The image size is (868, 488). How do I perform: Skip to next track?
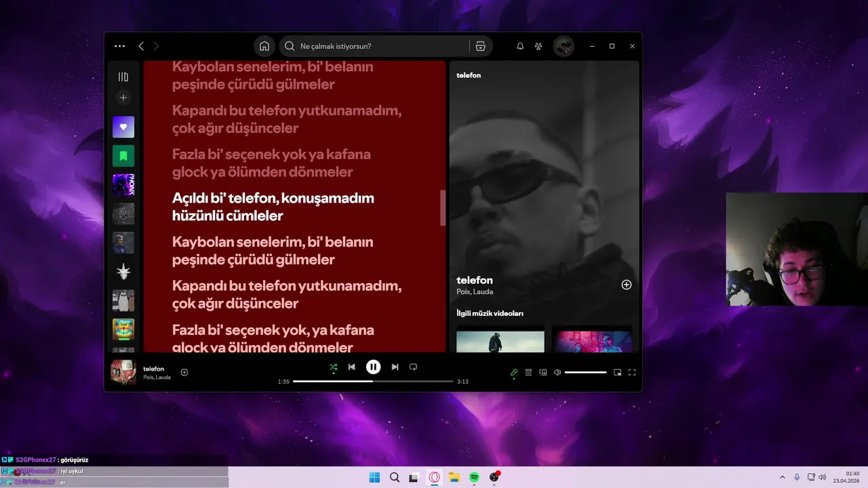coord(395,367)
